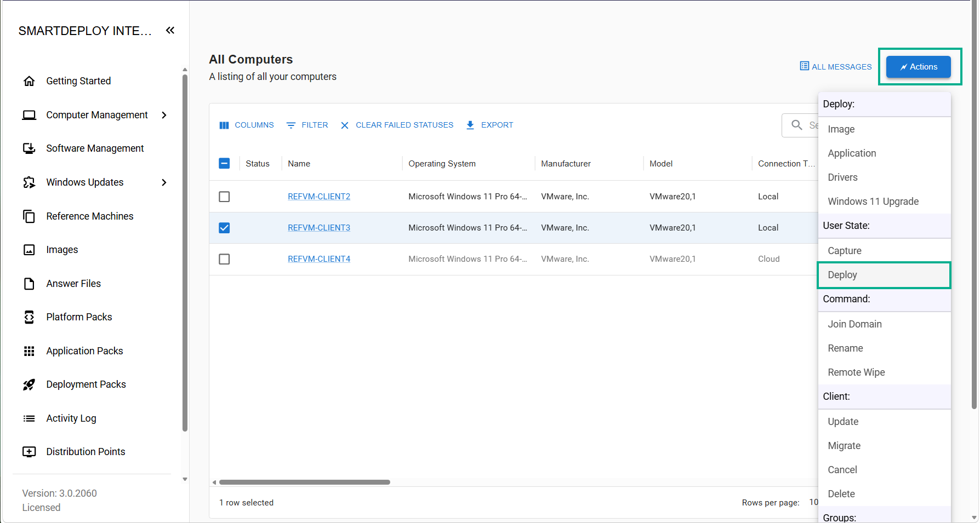
Task: Expand the Computer Management submenu arrow
Action: [164, 115]
